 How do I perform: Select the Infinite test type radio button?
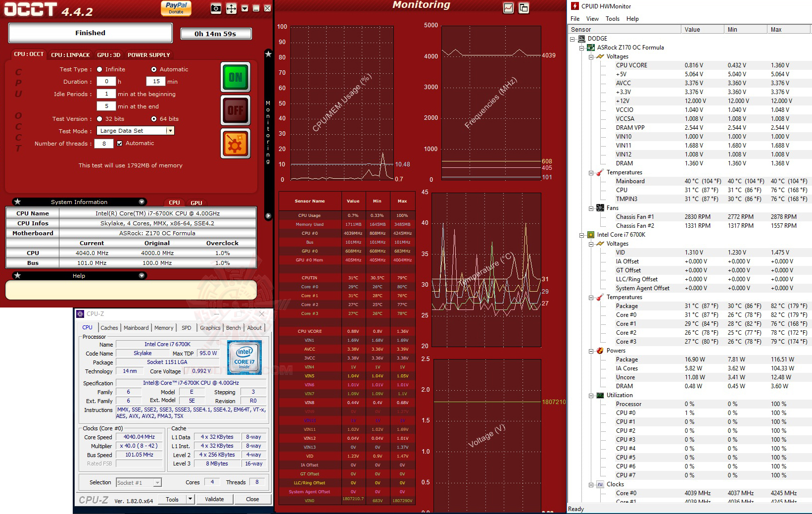pos(99,69)
